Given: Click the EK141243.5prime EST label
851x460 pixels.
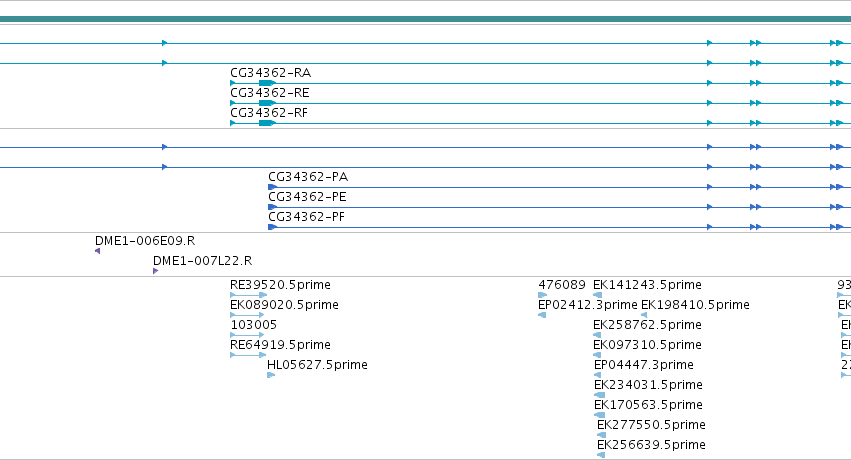Looking at the screenshot, I should pyautogui.click(x=647, y=285).
